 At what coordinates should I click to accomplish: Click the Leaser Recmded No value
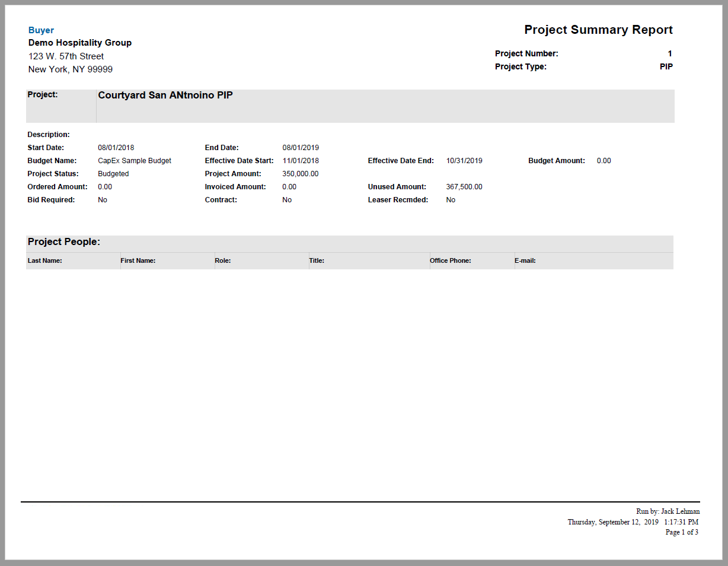(x=450, y=199)
